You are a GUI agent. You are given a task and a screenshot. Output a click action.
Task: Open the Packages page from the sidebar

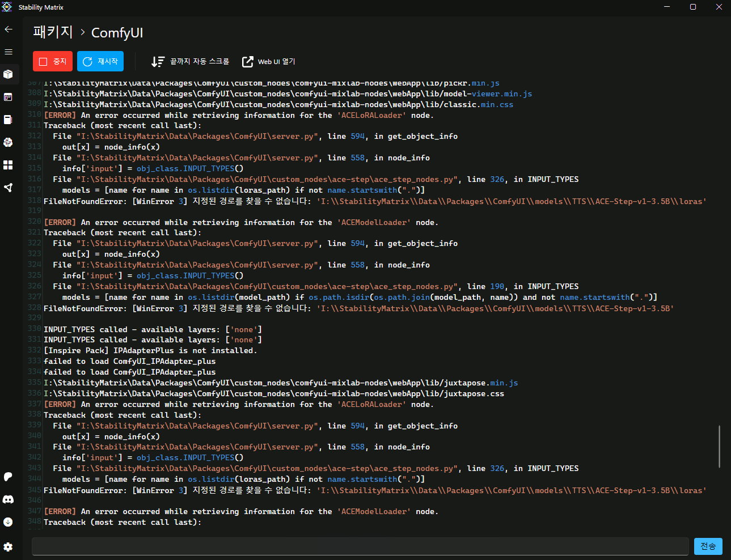[9, 74]
